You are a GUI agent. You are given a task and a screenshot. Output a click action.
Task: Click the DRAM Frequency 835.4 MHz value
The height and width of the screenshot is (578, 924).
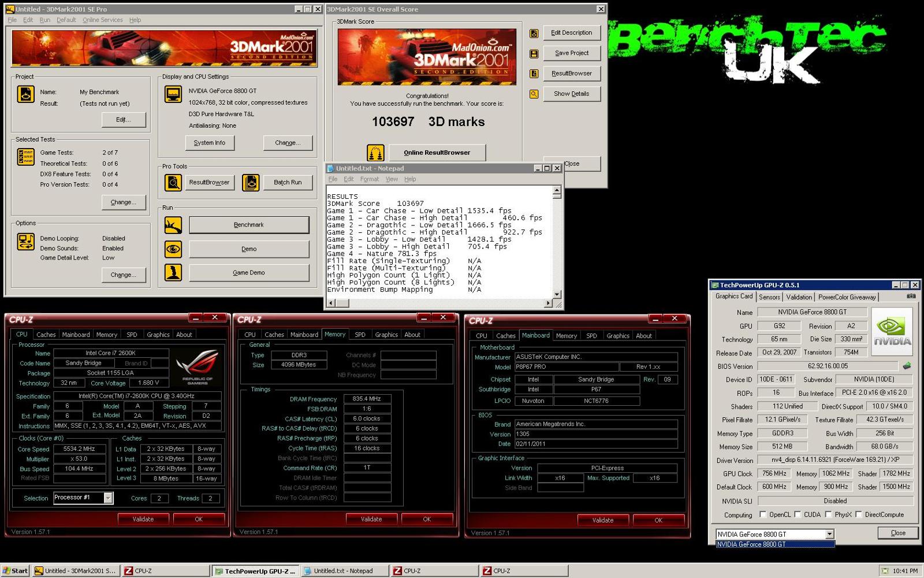367,399
